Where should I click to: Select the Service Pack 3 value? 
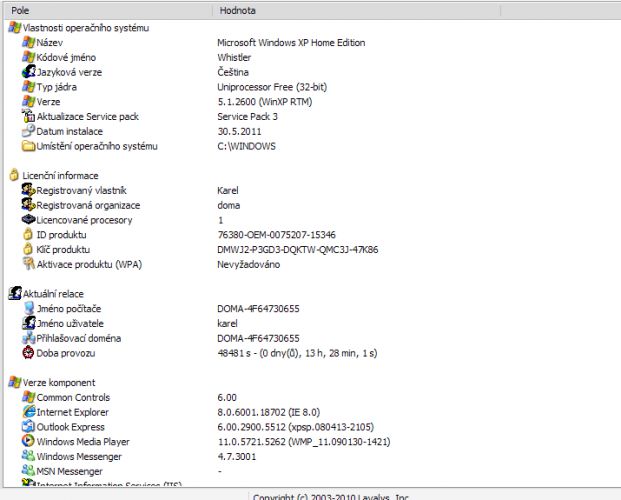pos(248,116)
